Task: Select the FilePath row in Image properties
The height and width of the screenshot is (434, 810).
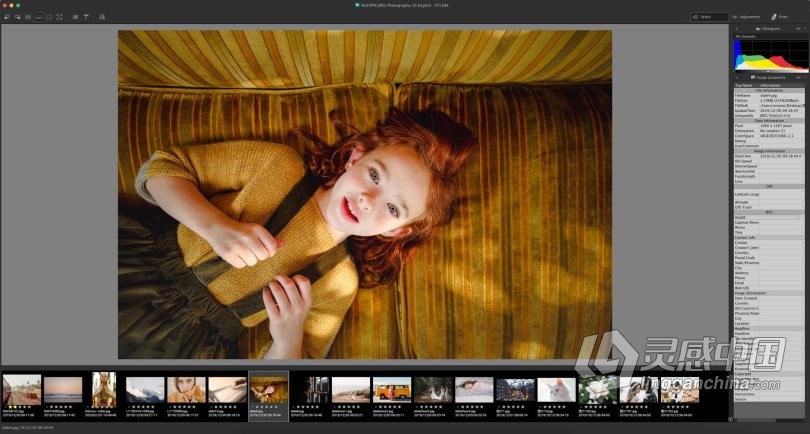Action: (769, 105)
